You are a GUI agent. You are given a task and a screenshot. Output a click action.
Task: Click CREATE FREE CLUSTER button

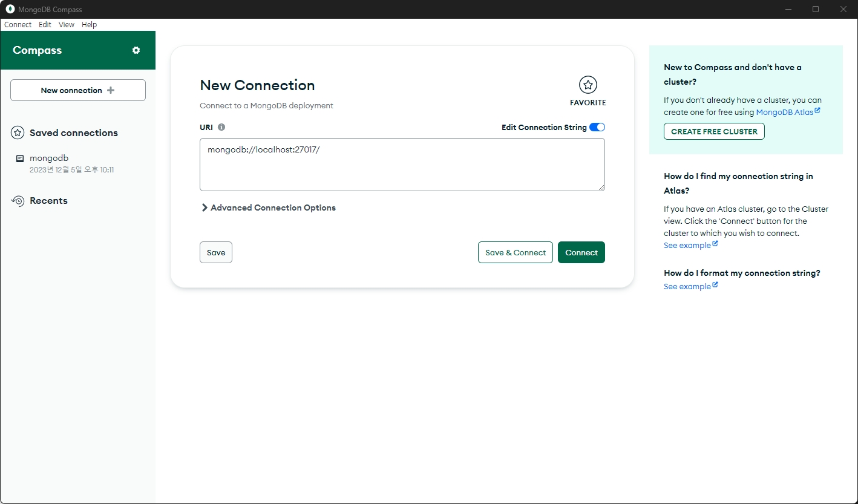point(714,131)
